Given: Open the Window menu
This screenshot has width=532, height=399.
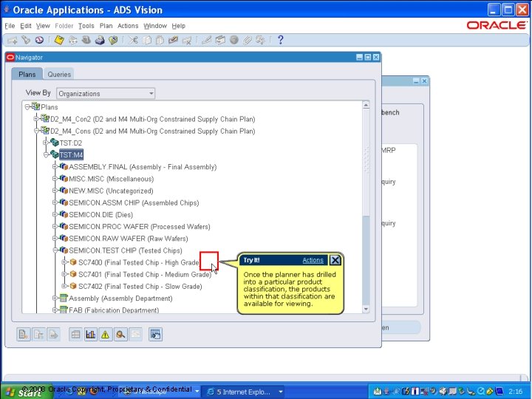Looking at the screenshot, I should (155, 26).
